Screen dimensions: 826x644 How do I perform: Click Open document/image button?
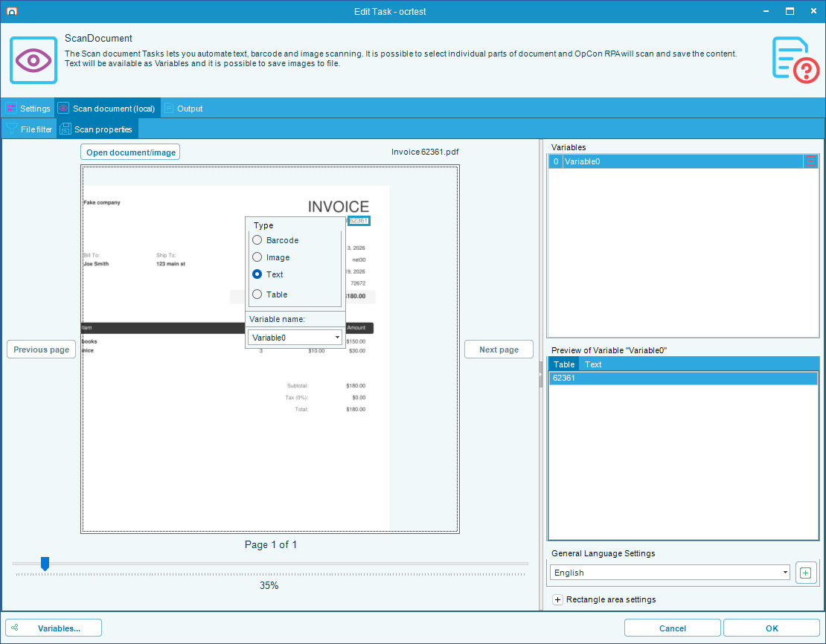tap(130, 152)
